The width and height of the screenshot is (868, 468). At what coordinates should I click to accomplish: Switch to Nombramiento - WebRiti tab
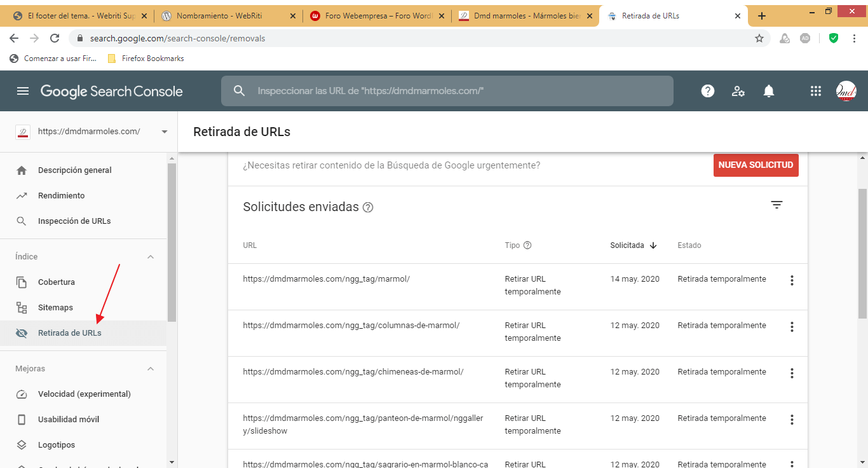pos(227,16)
